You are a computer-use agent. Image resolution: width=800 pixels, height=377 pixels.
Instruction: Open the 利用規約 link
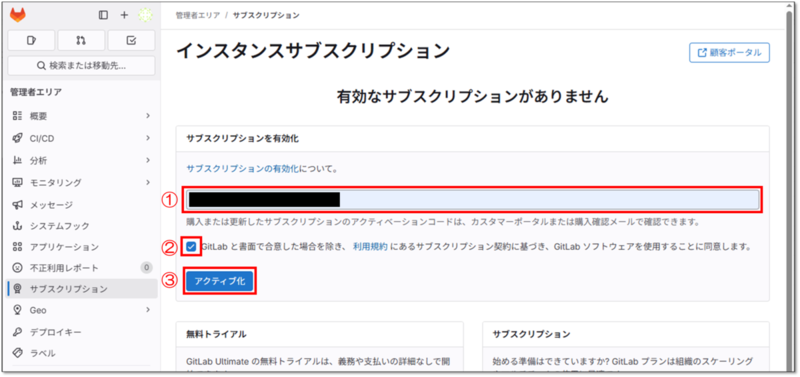pyautogui.click(x=370, y=247)
